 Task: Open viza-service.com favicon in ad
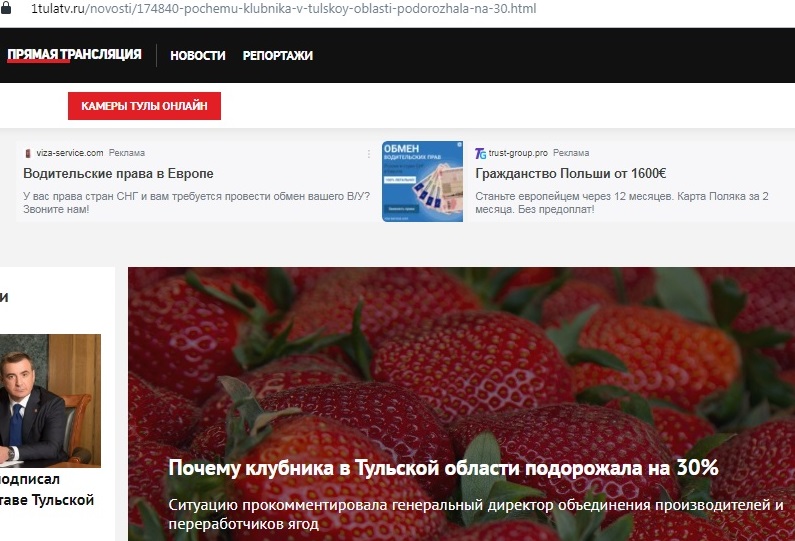click(28, 153)
